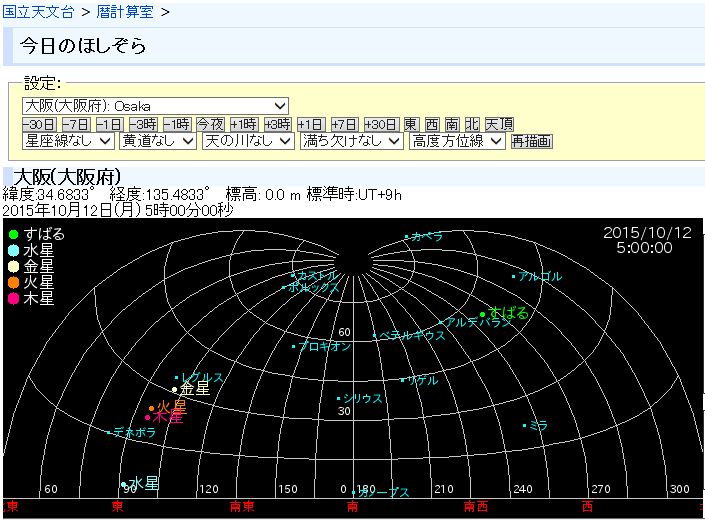Click the デネボラ star label
Screen dimensions: 705x523
click(x=134, y=433)
